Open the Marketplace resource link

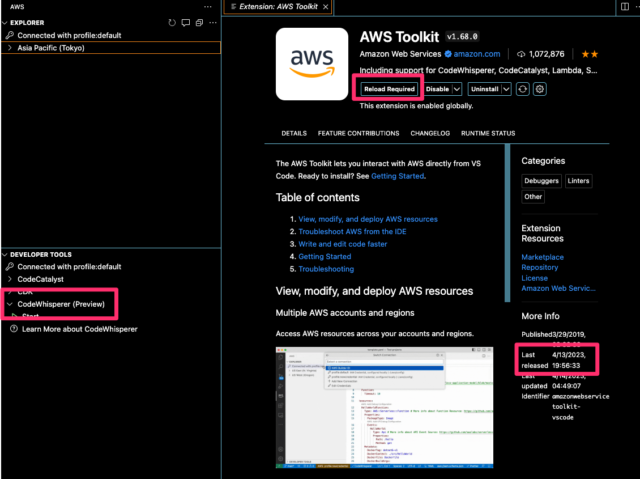(542, 257)
